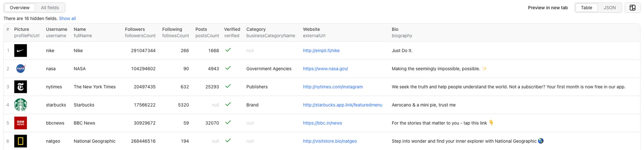Open BBC News profile picture
This screenshot has height=150, width=644.
click(x=20, y=123)
